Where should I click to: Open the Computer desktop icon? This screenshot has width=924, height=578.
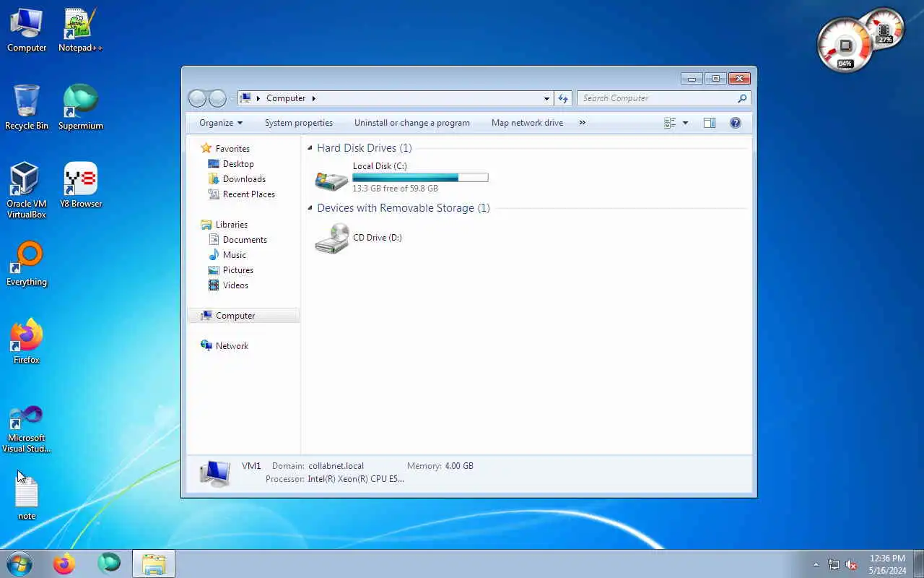tap(27, 30)
